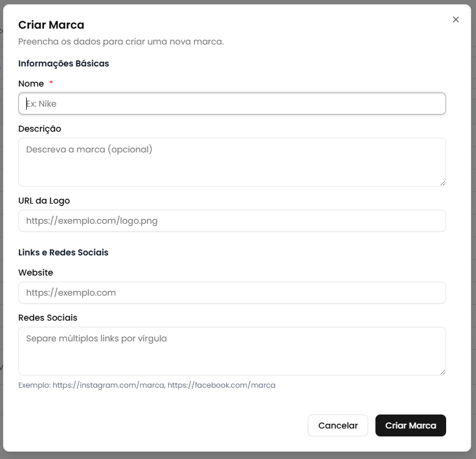Click the Redes Sociais resize grip
This screenshot has height=459, width=476.
click(442, 372)
